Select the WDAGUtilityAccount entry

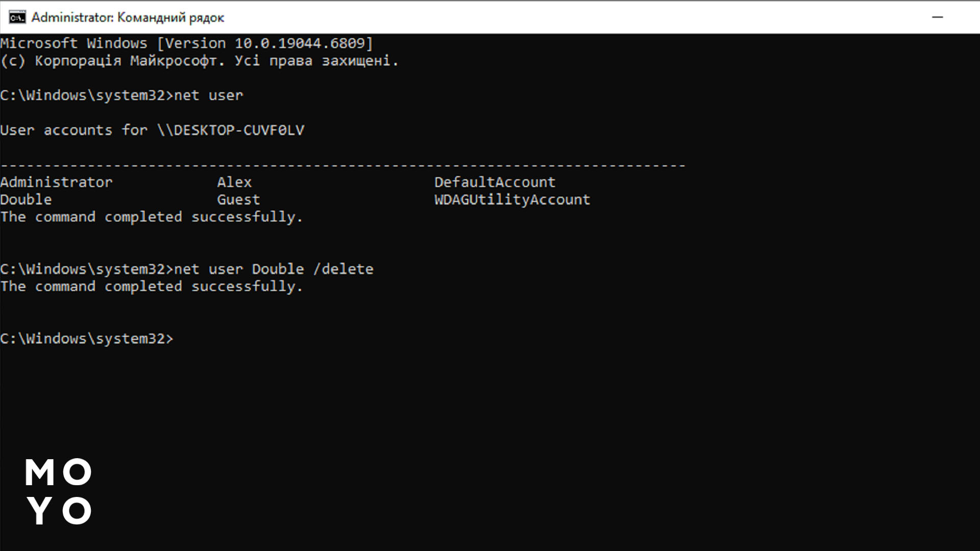512,199
